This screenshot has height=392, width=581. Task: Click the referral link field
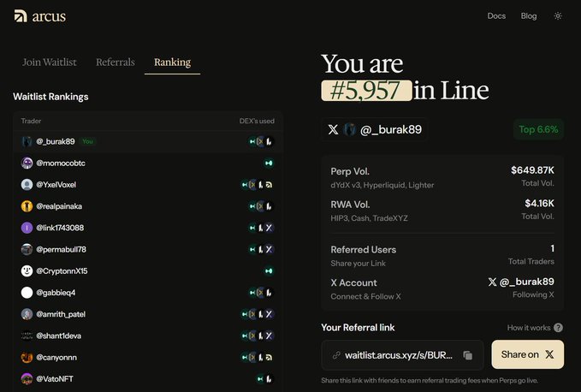coord(402,355)
